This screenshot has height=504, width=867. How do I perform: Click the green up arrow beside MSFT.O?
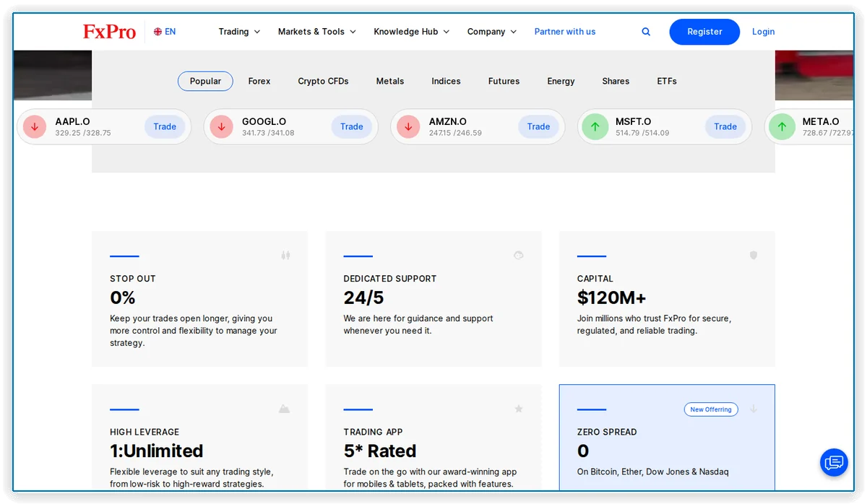[x=595, y=126]
